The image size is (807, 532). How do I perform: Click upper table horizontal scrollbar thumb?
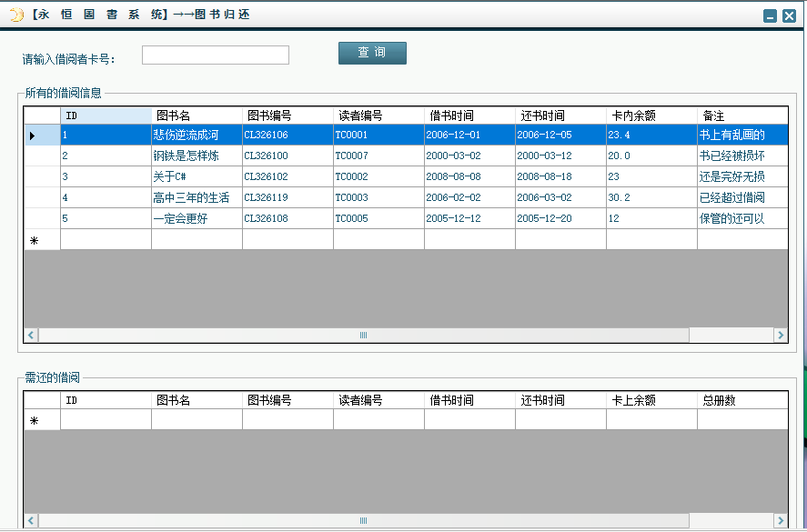(x=363, y=335)
